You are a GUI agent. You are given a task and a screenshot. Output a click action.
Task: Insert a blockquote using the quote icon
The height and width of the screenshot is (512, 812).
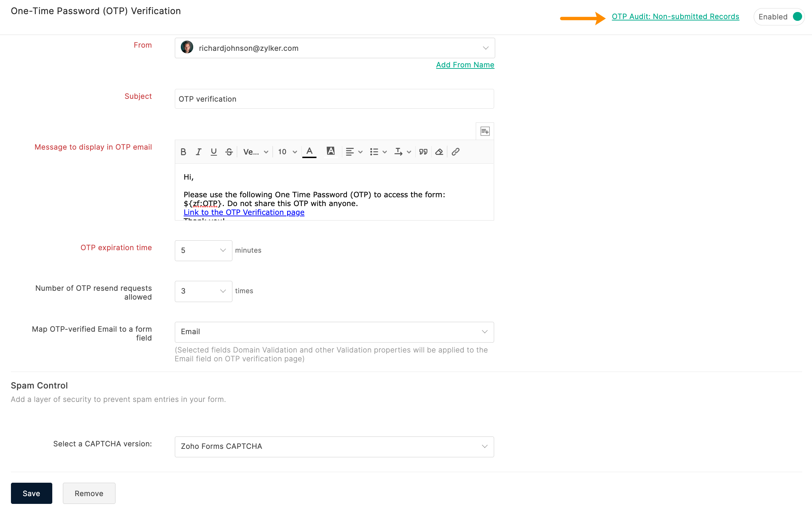(x=423, y=152)
